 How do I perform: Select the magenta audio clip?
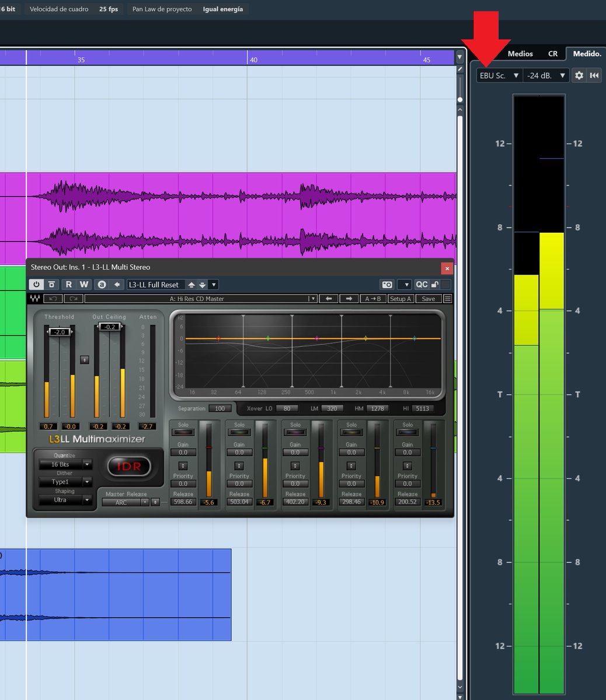pyautogui.click(x=228, y=218)
